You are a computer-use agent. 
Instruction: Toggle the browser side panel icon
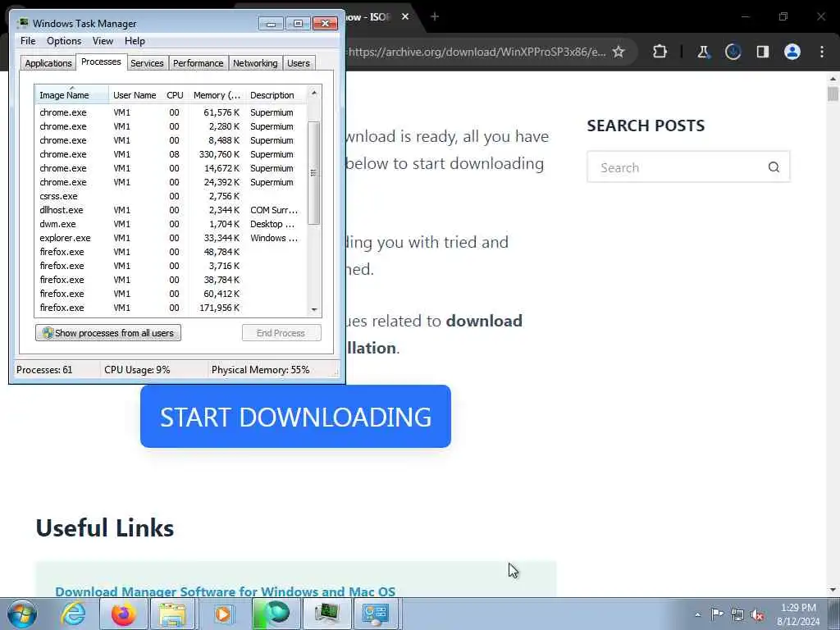tap(763, 52)
